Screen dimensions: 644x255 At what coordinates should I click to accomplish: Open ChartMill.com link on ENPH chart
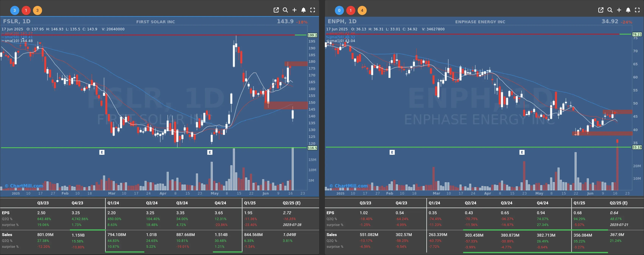point(349,186)
